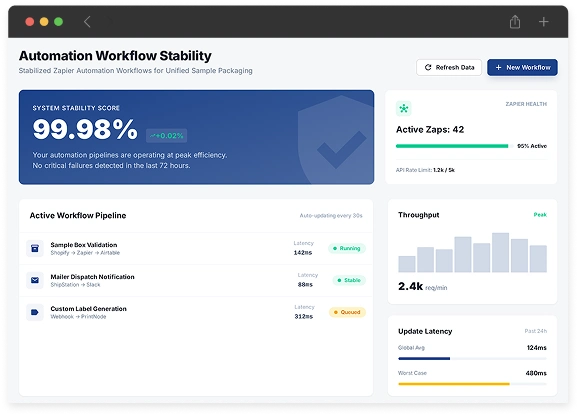This screenshot has height=416, width=579.
Task: Select the Sample Box Validation workflow name
Action: click(84, 245)
